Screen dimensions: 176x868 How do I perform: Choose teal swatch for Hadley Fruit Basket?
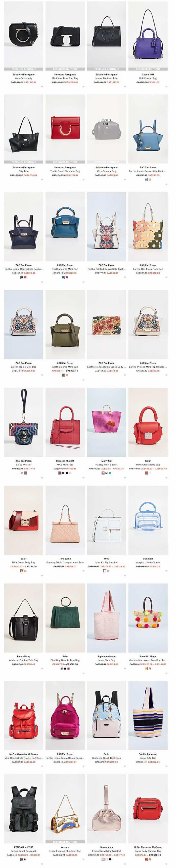pos(110,473)
